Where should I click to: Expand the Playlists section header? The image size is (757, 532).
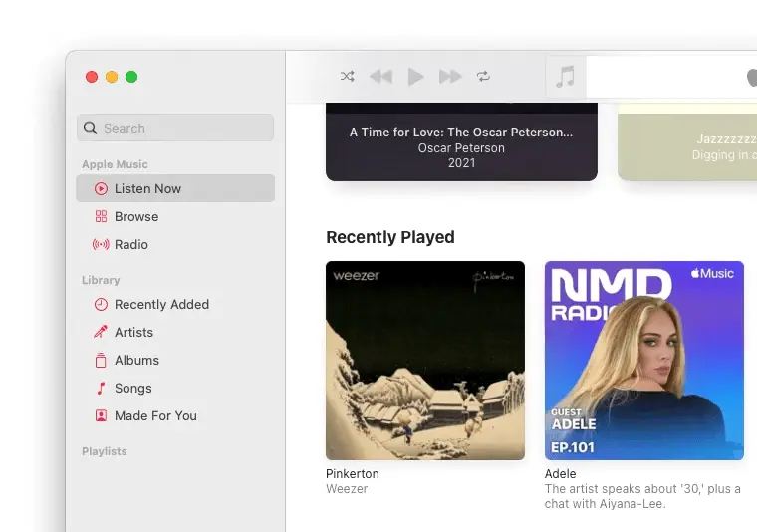pos(105,451)
